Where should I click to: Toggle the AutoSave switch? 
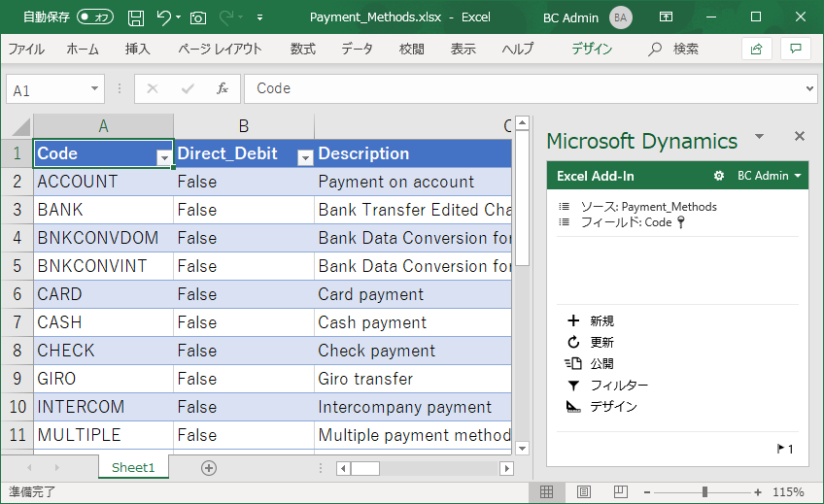(x=95, y=17)
